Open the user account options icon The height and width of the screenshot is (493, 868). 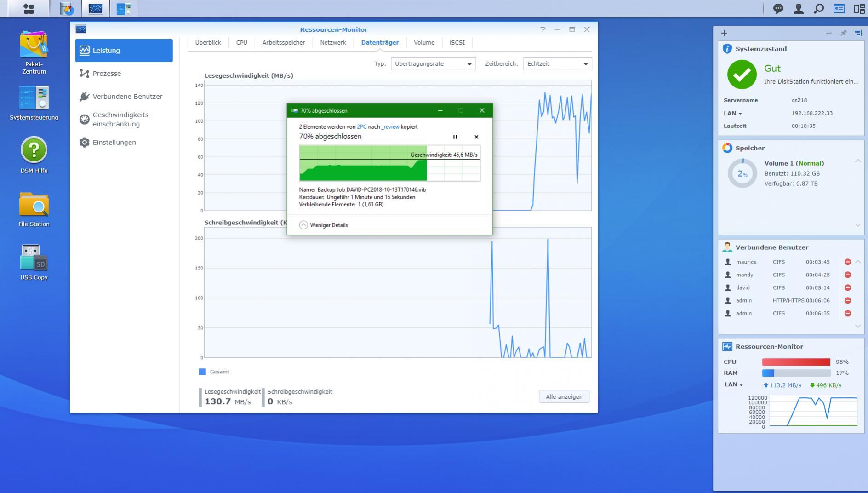point(799,9)
